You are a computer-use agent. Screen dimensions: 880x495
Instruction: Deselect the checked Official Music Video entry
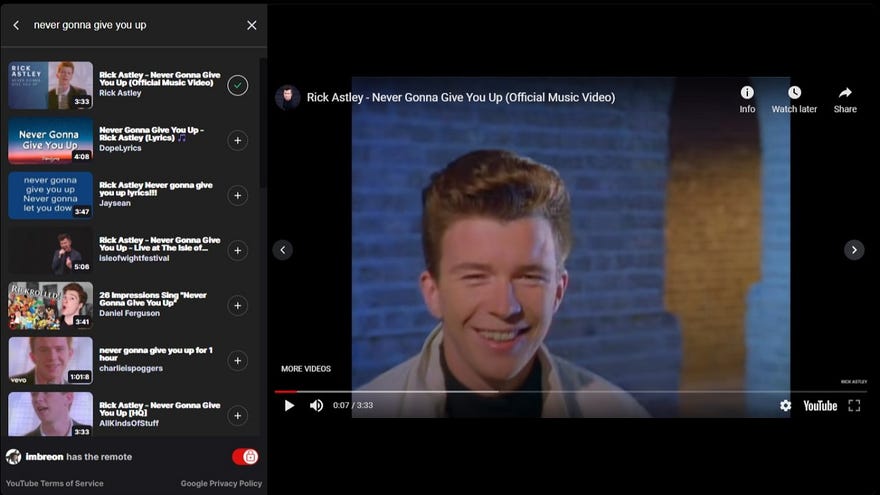tap(237, 85)
